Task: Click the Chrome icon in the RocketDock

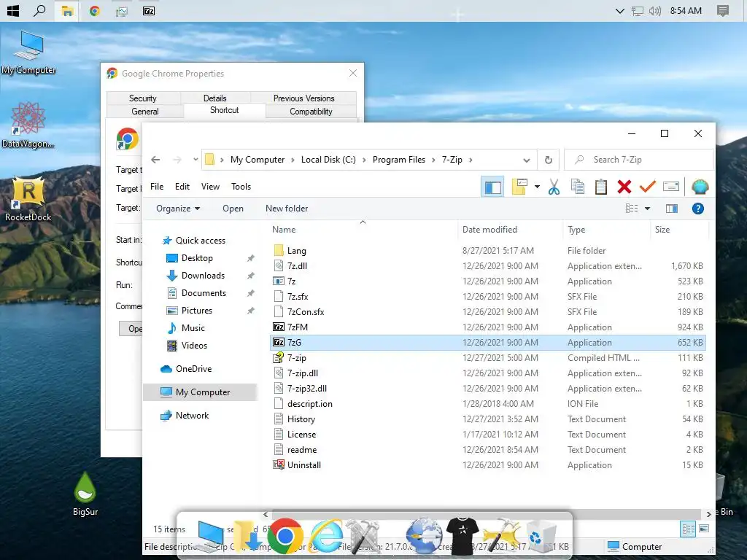Action: coord(285,536)
